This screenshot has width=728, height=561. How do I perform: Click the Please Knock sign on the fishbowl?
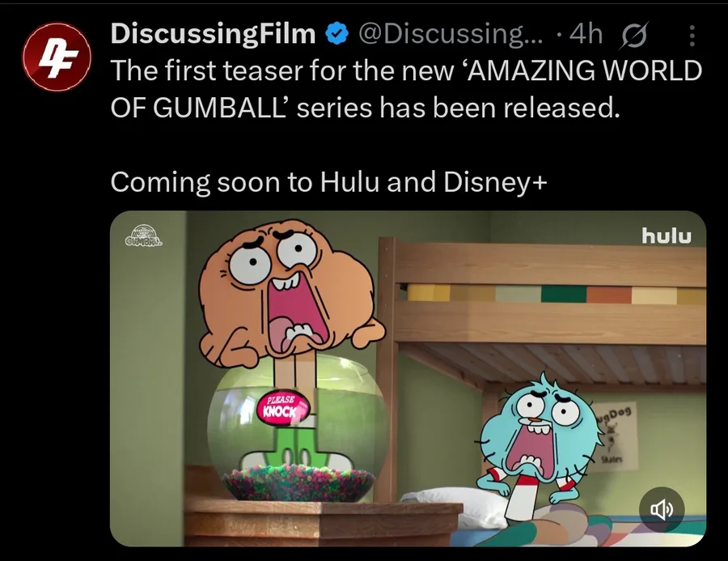click(x=283, y=408)
